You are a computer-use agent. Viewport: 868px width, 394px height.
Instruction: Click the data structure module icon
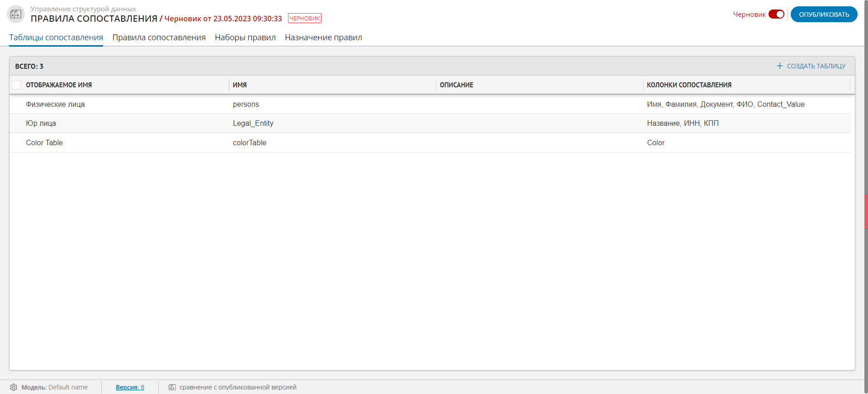[x=16, y=14]
